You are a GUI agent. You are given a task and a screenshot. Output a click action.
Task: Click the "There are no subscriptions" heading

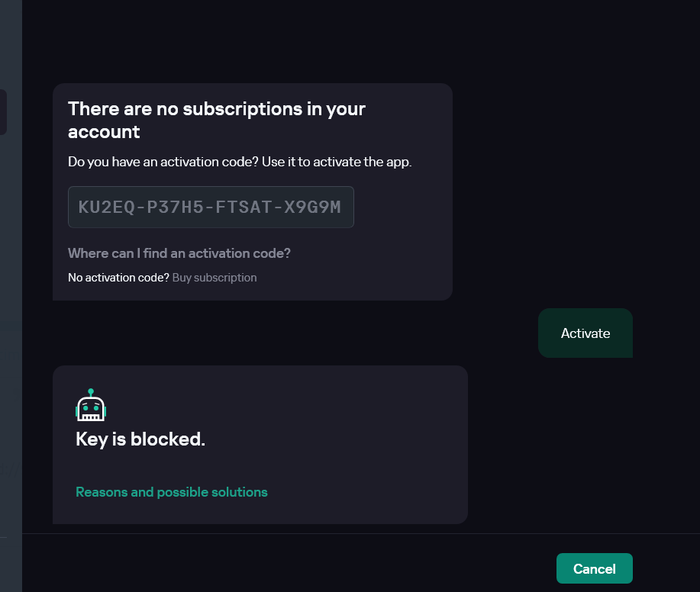click(x=217, y=109)
